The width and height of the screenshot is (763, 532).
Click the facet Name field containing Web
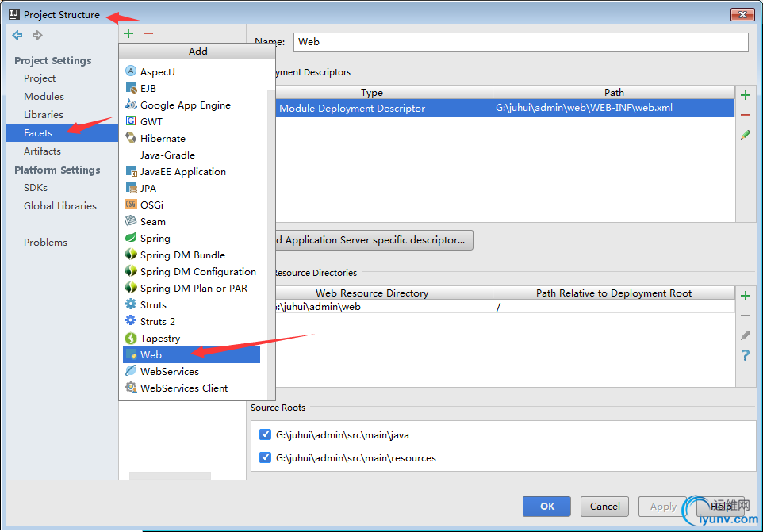[x=520, y=42]
